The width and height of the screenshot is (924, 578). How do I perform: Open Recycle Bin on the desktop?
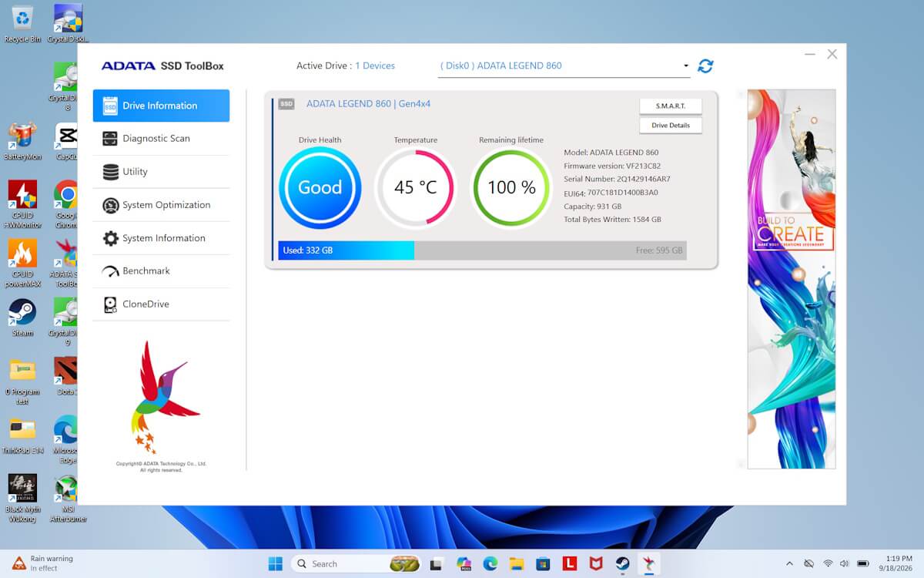point(22,24)
